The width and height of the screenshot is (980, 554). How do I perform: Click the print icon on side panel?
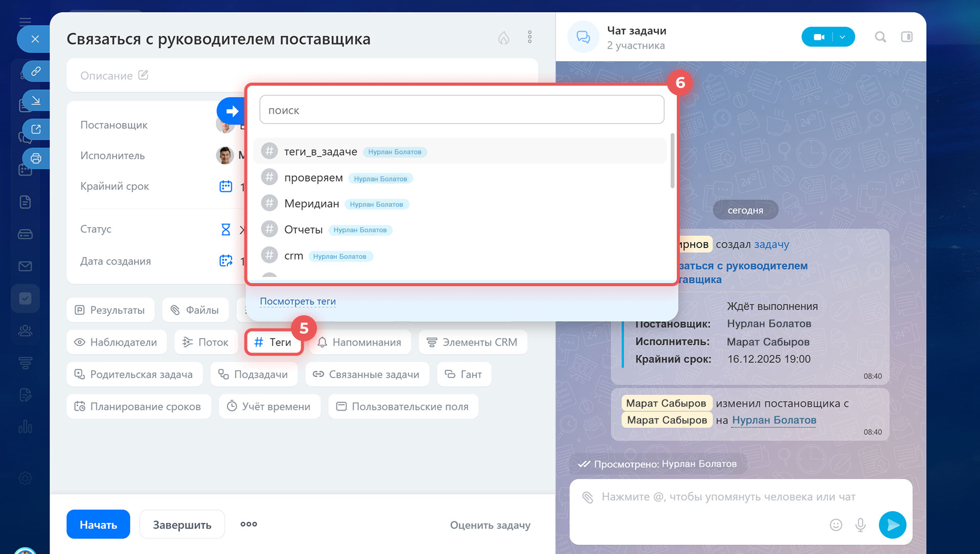click(36, 158)
